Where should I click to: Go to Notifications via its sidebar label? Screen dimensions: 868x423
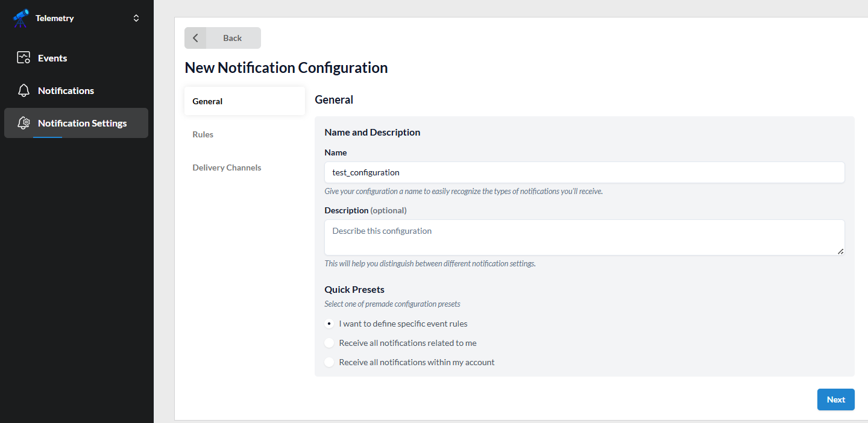tap(66, 90)
